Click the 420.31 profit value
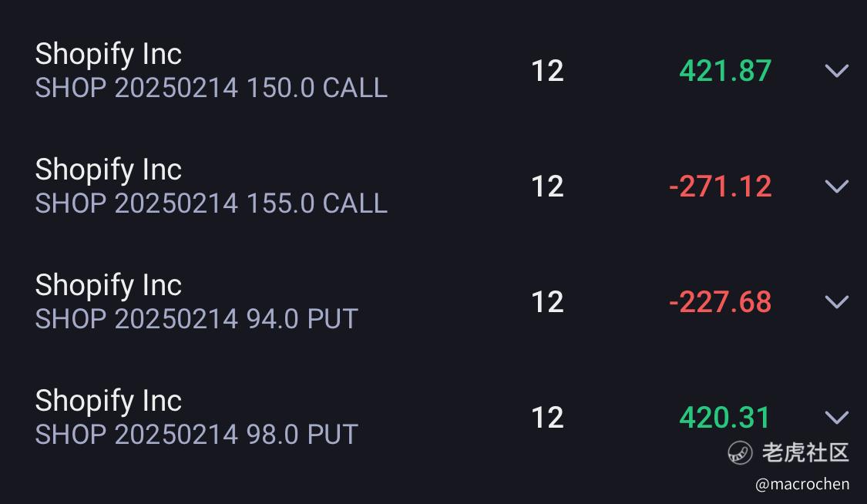 coord(725,417)
